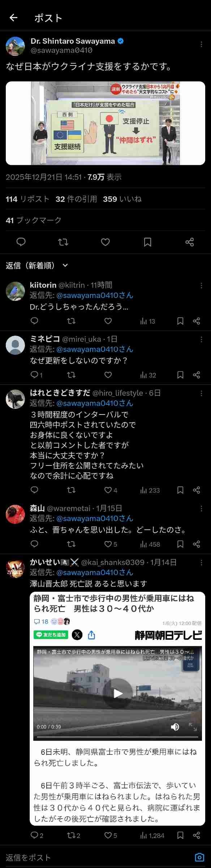The height and width of the screenshot is (868, 211).
Task: Bookmark the main post
Action: pyautogui.click(x=147, y=243)
